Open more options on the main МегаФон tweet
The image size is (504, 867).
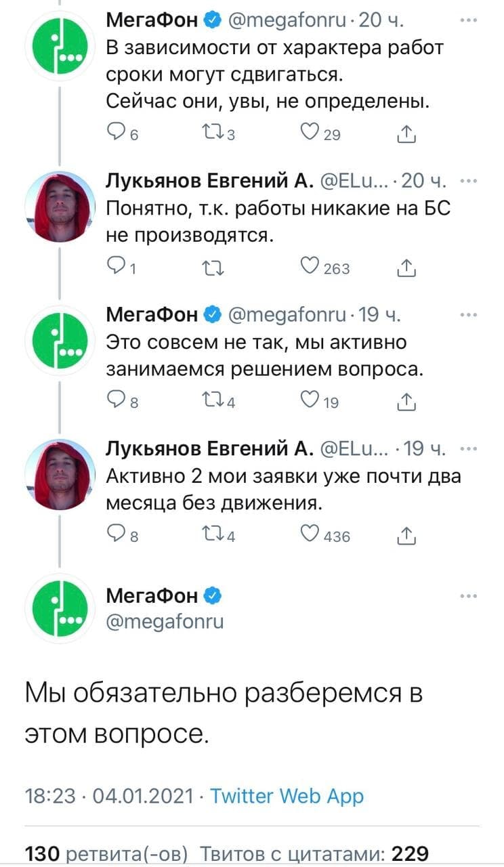[468, 597]
